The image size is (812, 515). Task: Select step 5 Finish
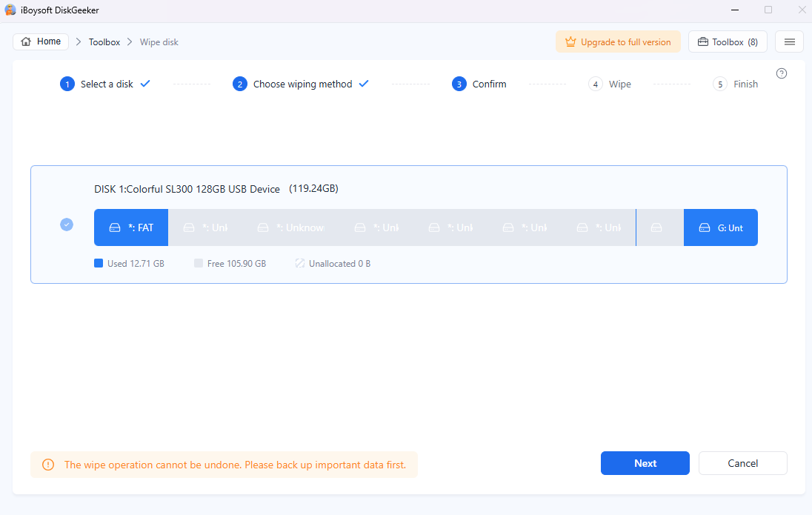pos(736,84)
